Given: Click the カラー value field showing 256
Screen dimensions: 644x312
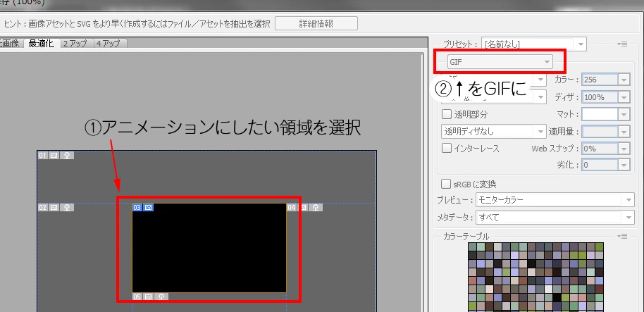Looking at the screenshot, I should point(600,80).
